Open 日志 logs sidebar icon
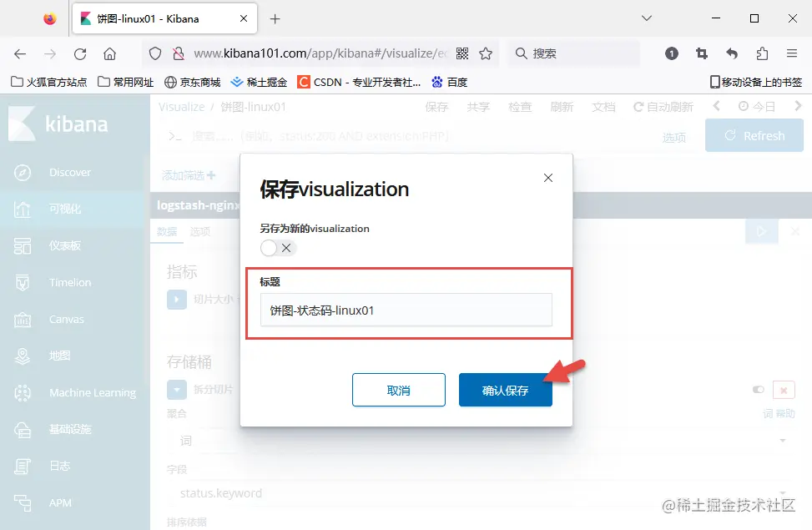This screenshot has height=530, width=812. coord(23,467)
